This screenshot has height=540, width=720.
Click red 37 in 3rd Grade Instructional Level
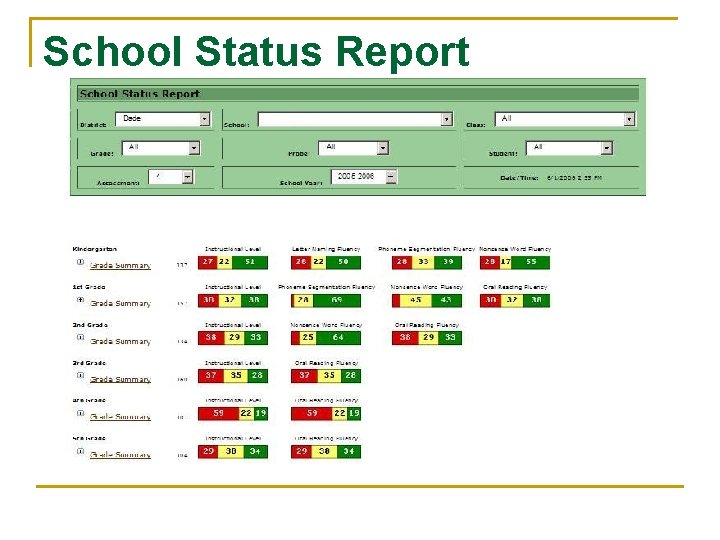(x=211, y=376)
